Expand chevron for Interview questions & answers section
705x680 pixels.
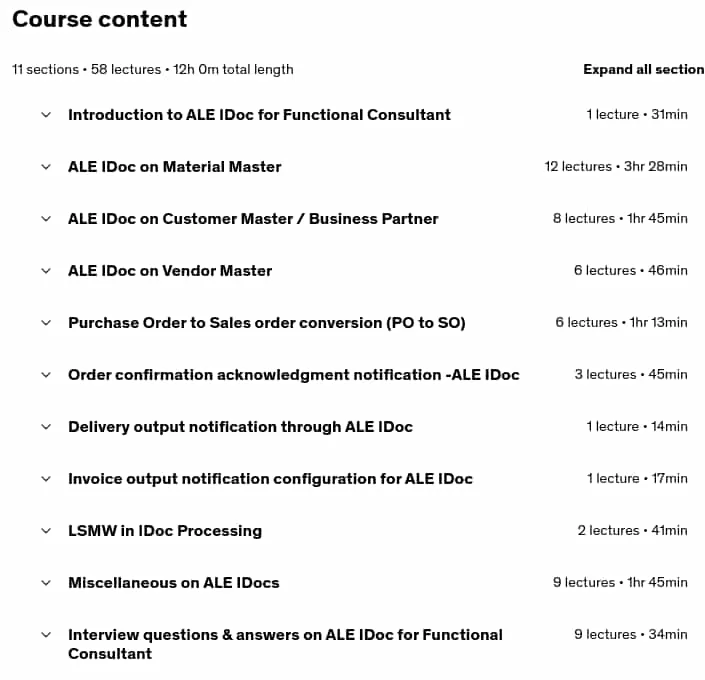click(46, 635)
